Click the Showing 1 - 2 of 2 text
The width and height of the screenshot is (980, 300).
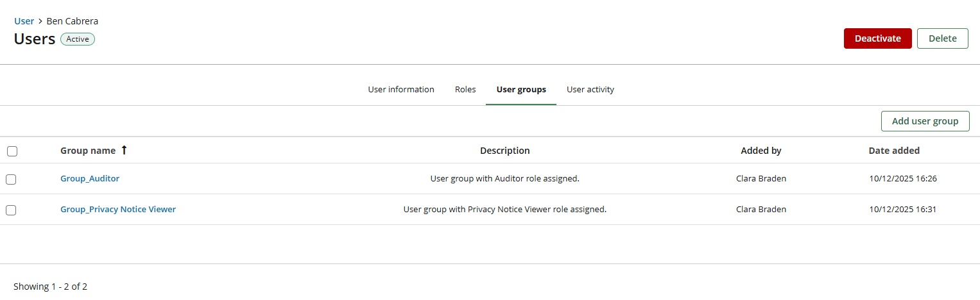(x=50, y=287)
